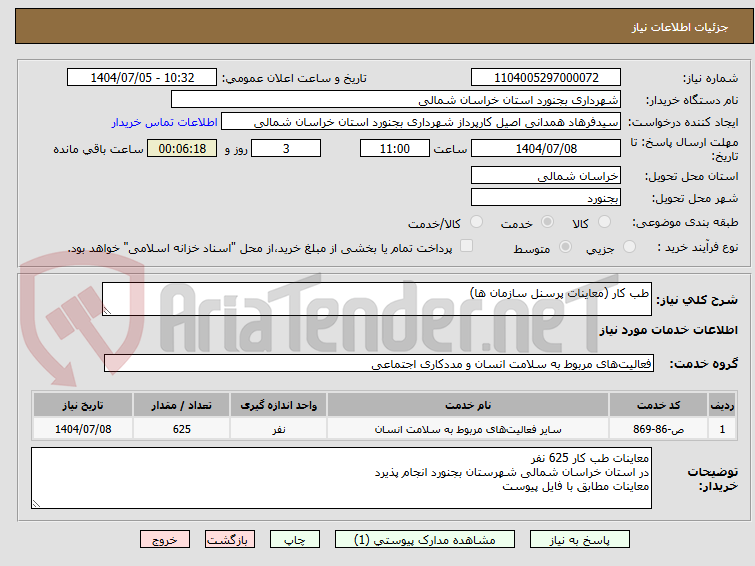755x566 pixels.
Task: Click the countdown timer 00:06:18
Action: click(182, 148)
